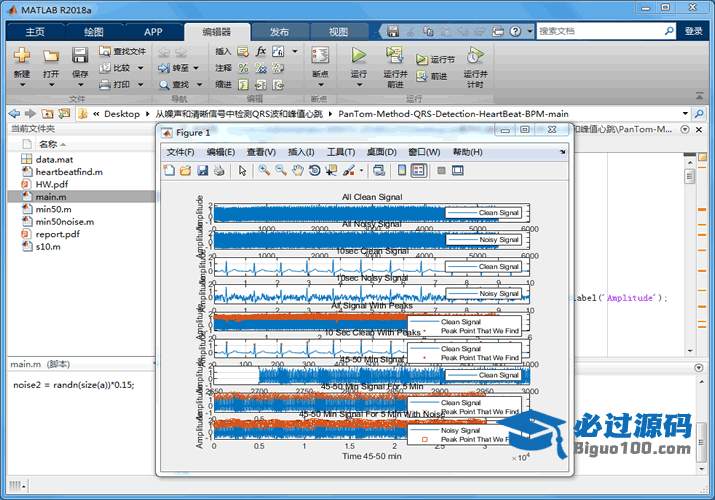Open the help question mark icon
The image size is (715, 500).
[515, 31]
